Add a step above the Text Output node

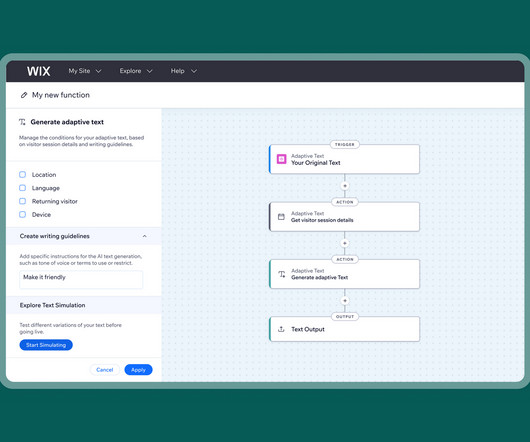pyautogui.click(x=345, y=300)
